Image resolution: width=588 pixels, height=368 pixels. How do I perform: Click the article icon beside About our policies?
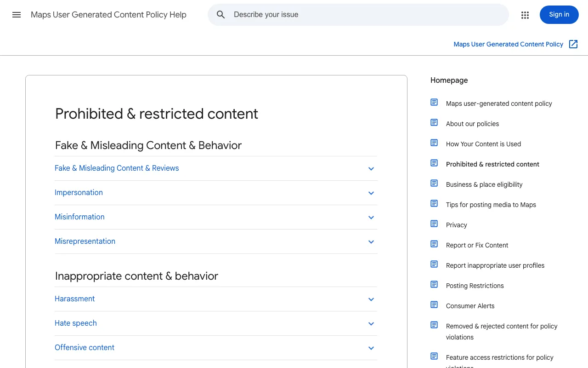click(x=434, y=122)
